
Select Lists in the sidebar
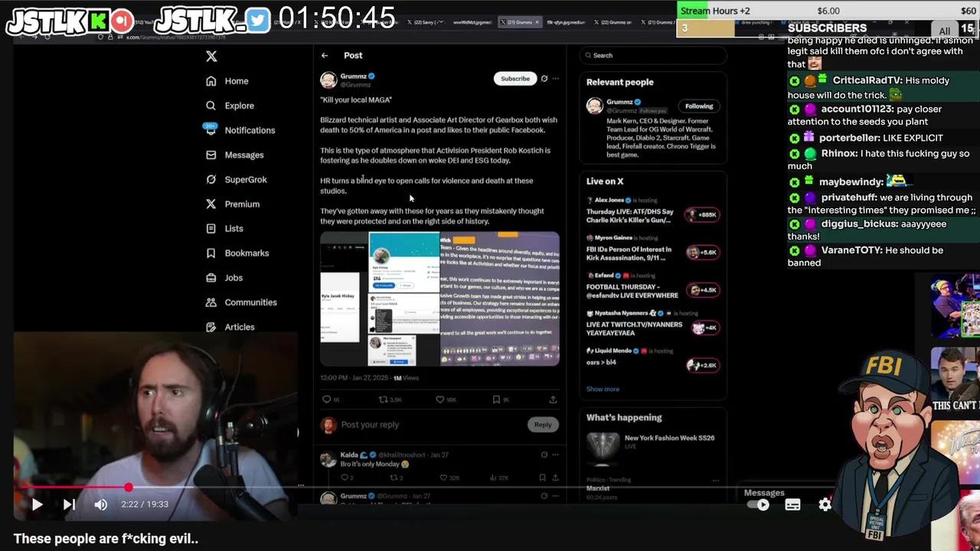tap(224, 229)
